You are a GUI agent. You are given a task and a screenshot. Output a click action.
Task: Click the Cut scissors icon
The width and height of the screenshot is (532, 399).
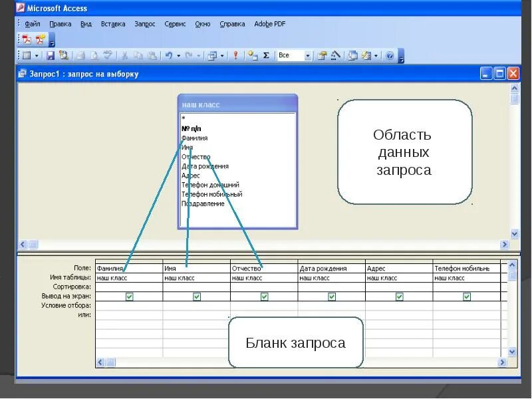[124, 55]
